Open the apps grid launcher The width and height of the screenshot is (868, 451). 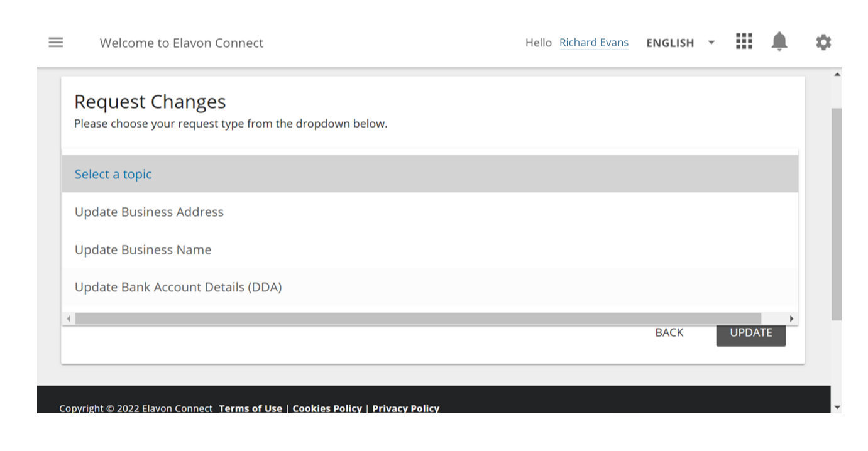coord(744,42)
